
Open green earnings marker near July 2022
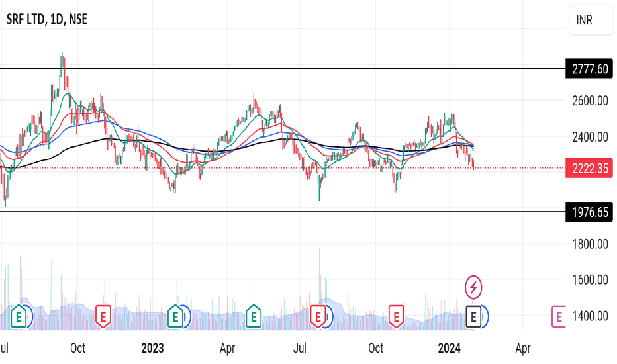pos(18,316)
